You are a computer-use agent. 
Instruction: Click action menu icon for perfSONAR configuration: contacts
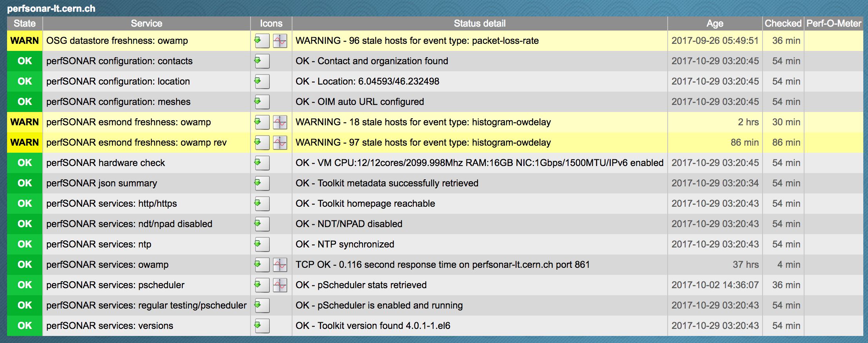(262, 61)
